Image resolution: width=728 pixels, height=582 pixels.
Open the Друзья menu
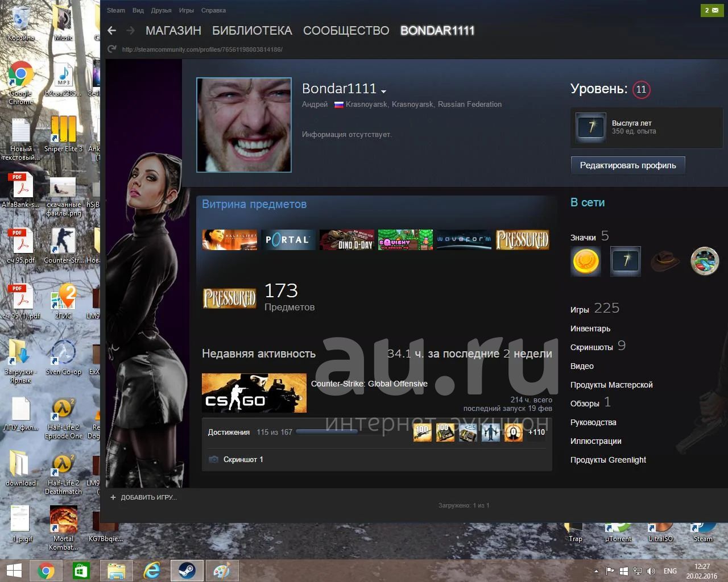(162, 10)
